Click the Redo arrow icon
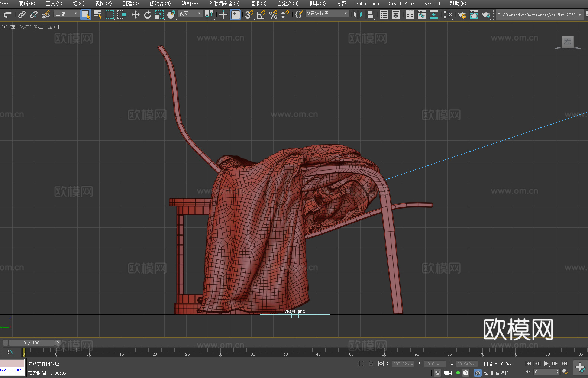 click(x=7, y=14)
